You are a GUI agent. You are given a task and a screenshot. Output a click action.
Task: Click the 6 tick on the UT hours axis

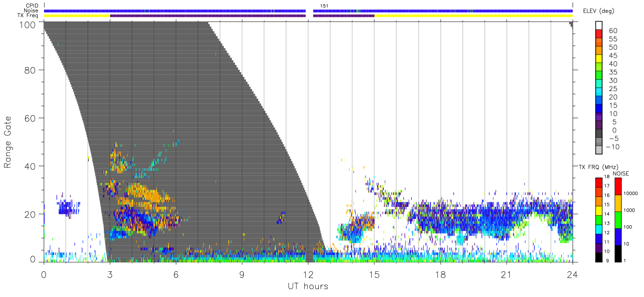(x=176, y=273)
